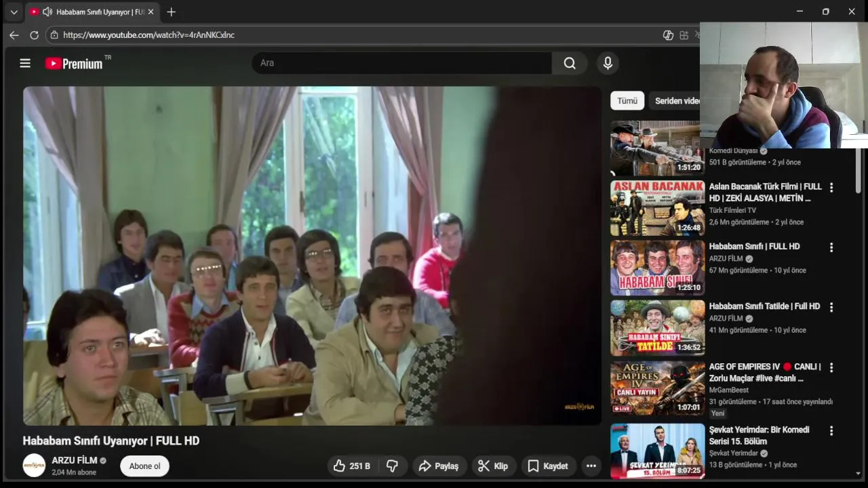The width and height of the screenshot is (868, 488).
Task: Open options menu for AGE OF EMPIRES IV
Action: click(831, 367)
